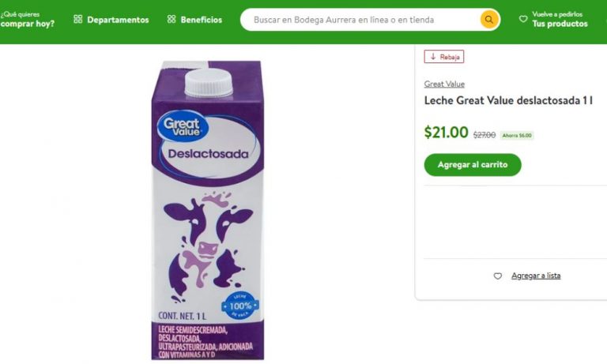The height and width of the screenshot is (364, 607).
Task: Open the Beneficios menu label
Action: (202, 20)
